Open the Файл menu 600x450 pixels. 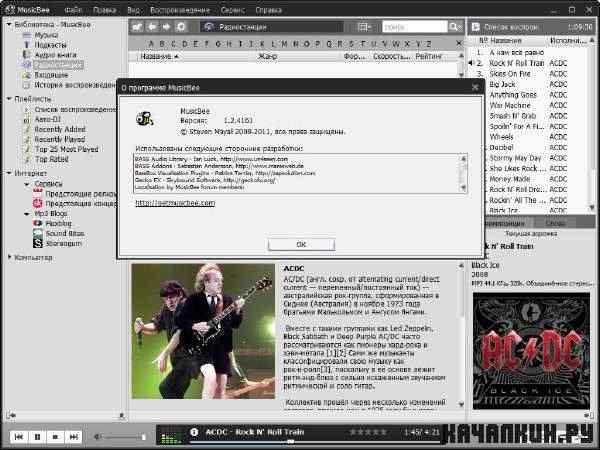pos(73,10)
